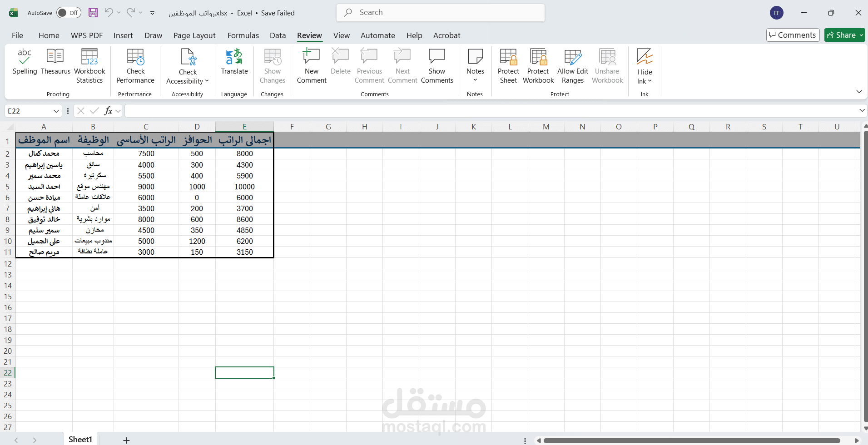Go to the Data tab

(278, 35)
